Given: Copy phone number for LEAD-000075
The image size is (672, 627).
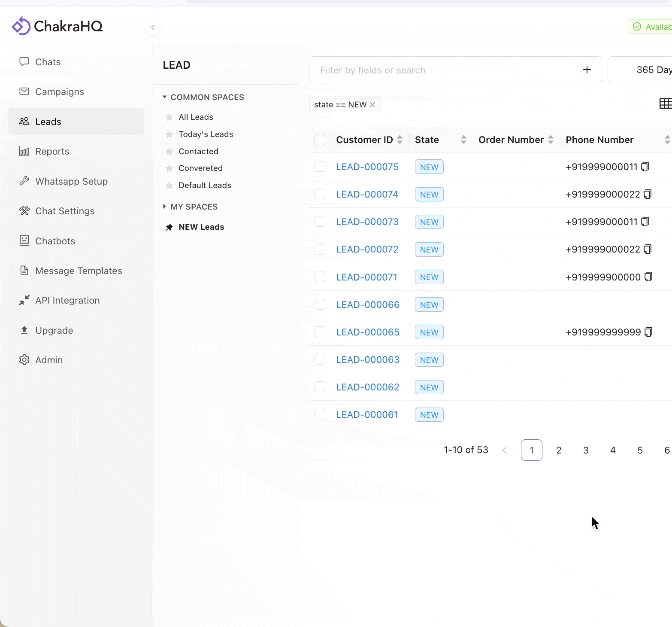Looking at the screenshot, I should pos(645,167).
